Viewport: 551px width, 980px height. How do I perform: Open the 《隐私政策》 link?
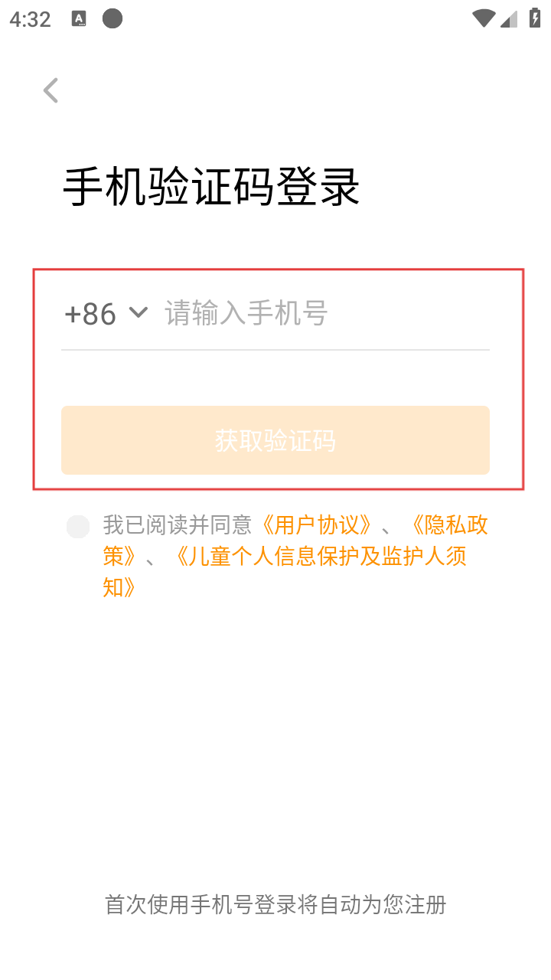coord(445,525)
